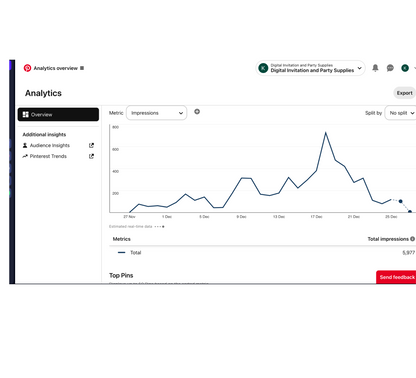Open Pinterest Trends link
Viewport: 416px width, 378px height.
(48, 156)
